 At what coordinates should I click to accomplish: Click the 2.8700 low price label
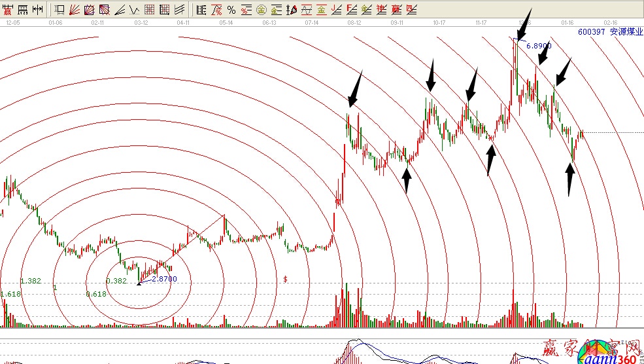pyautogui.click(x=163, y=279)
